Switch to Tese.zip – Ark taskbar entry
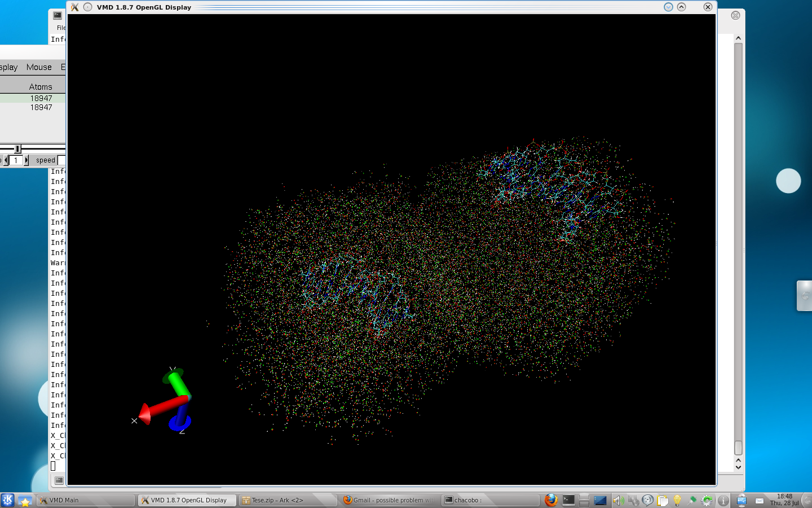Image resolution: width=812 pixels, height=508 pixels. [x=288, y=500]
